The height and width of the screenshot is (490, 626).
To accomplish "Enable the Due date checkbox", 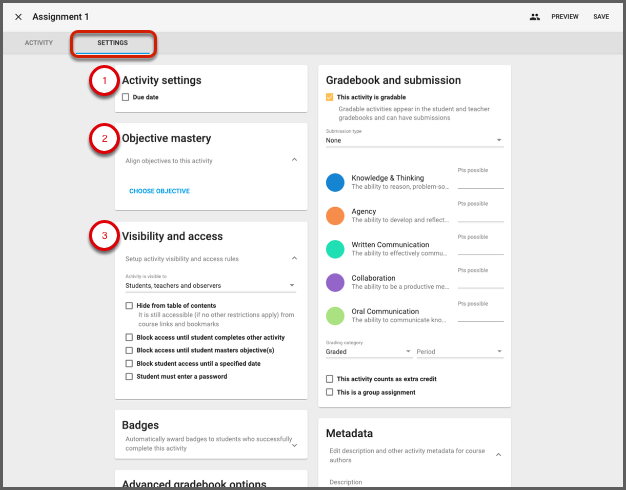I will coord(125,97).
